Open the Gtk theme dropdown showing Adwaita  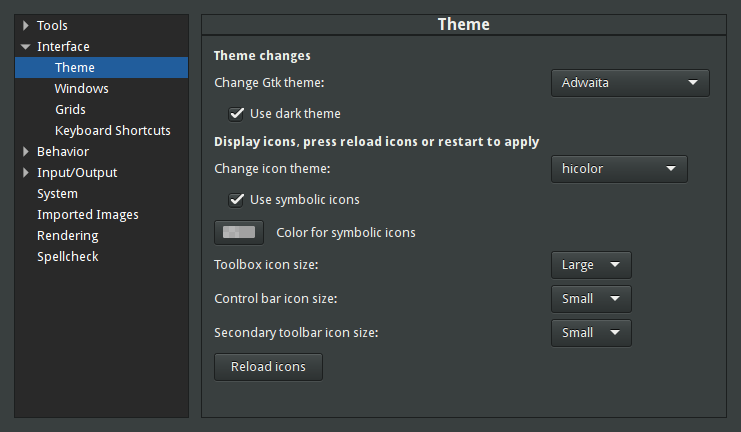point(630,83)
